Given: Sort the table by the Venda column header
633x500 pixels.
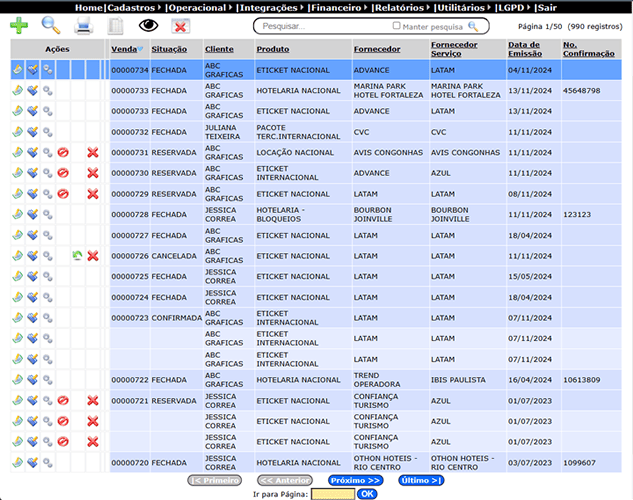Looking at the screenshot, I should click(124, 49).
